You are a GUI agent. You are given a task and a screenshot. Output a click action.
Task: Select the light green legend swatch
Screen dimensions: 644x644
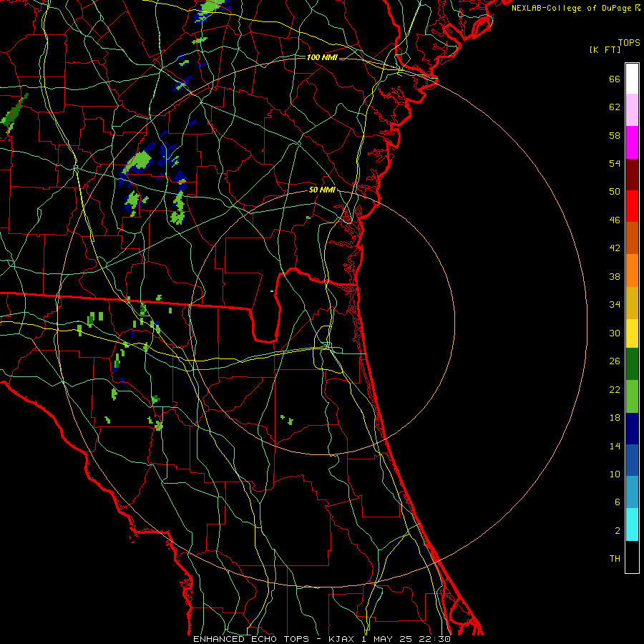coord(632,396)
